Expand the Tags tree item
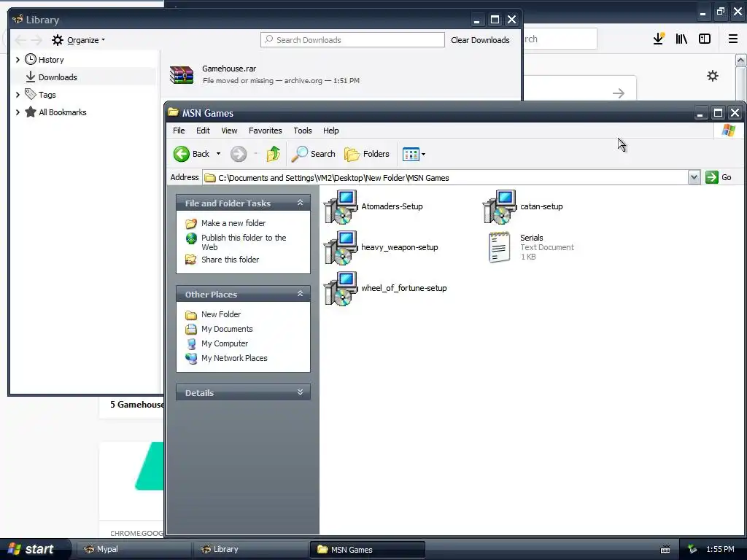Viewport: 747px width, 560px height. (18, 95)
